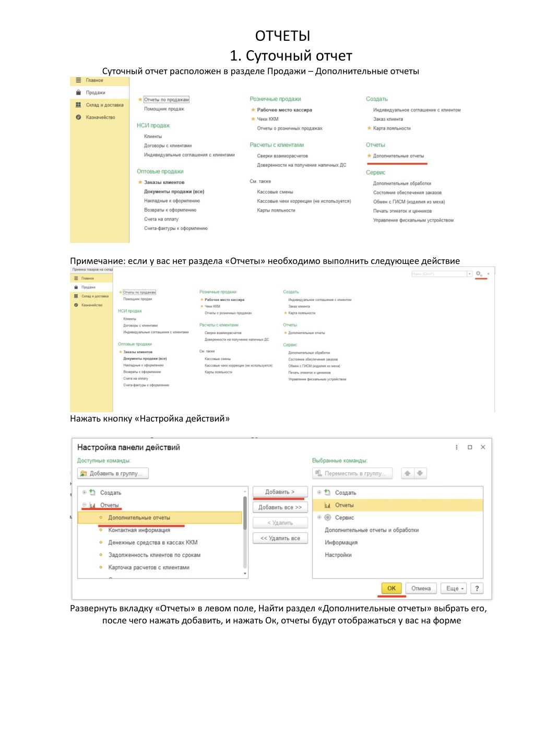Open Склад и доставка section, middle screenshot
This screenshot has width=534, height=756.
point(94,296)
